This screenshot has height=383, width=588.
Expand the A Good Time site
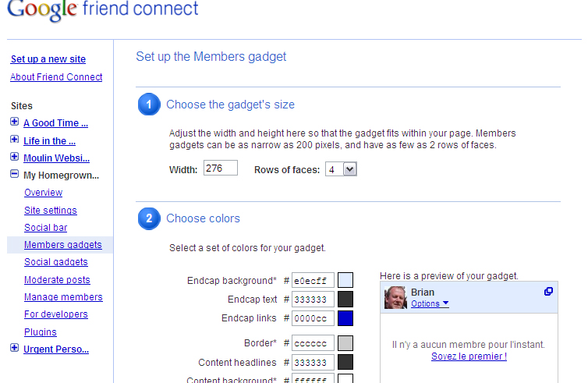14,122
